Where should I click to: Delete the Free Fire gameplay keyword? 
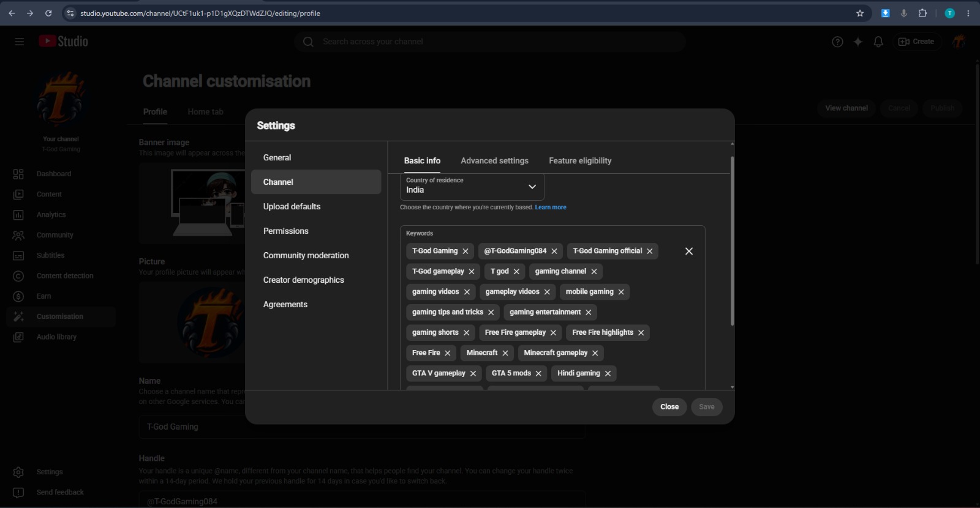[x=553, y=332]
